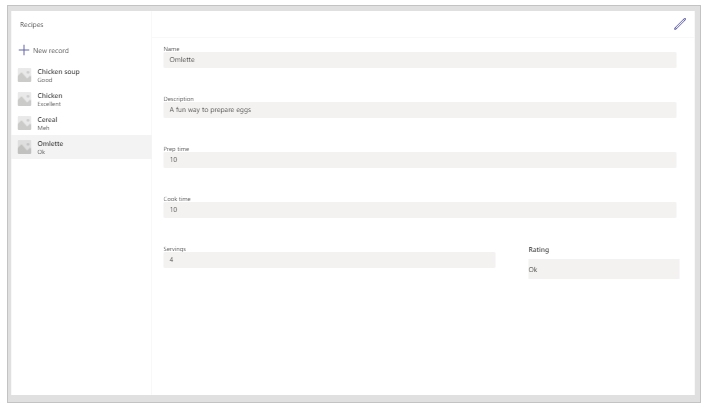Viewport: 711px width, 412px height.
Task: Click the Good rating under Chicken soup
Action: [45, 80]
